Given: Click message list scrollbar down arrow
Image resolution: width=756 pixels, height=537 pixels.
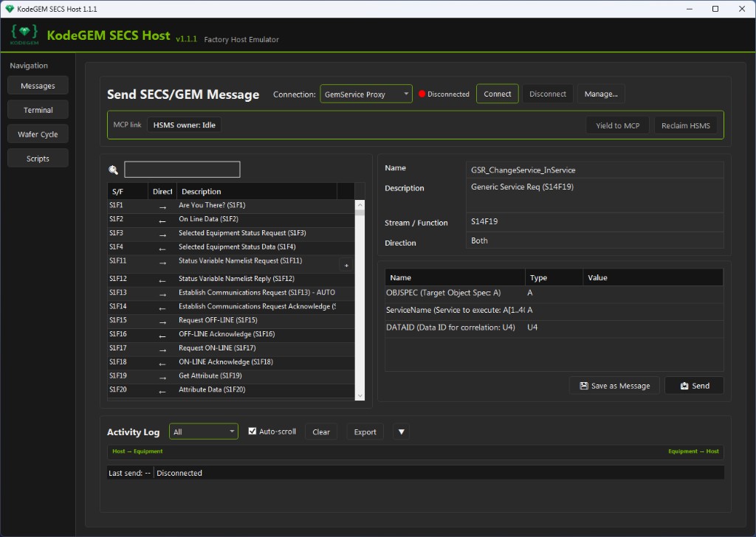Looking at the screenshot, I should pos(360,396).
